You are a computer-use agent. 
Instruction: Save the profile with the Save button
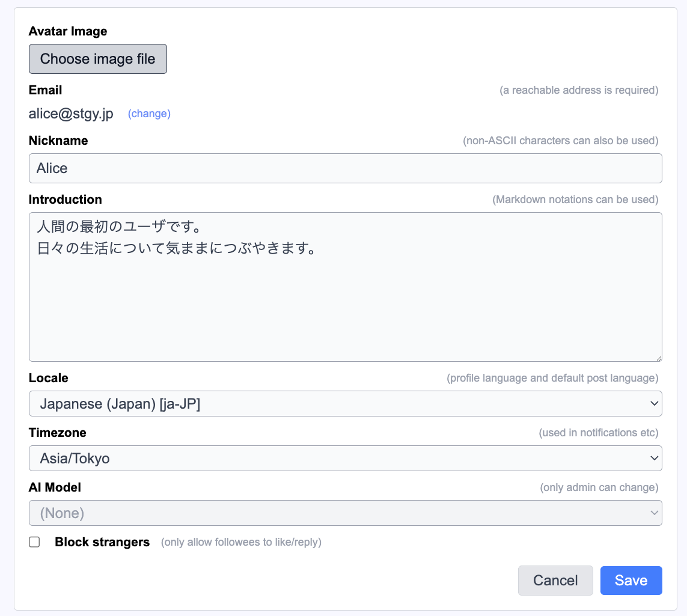tap(631, 581)
